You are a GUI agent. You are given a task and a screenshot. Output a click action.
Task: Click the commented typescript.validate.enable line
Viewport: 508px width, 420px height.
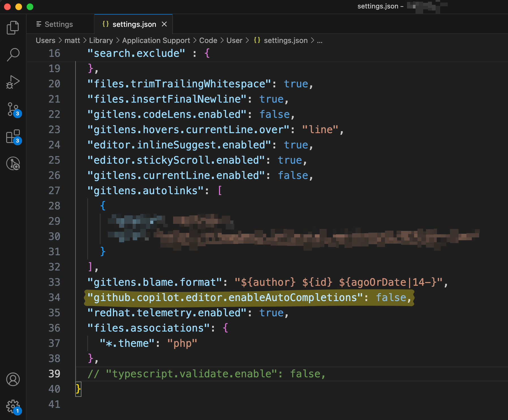[207, 374]
